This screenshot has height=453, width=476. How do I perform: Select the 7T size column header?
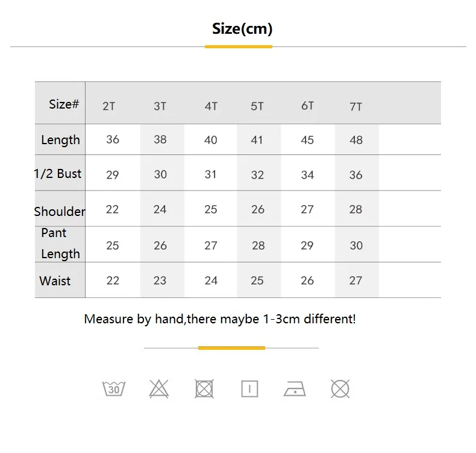coord(355,107)
